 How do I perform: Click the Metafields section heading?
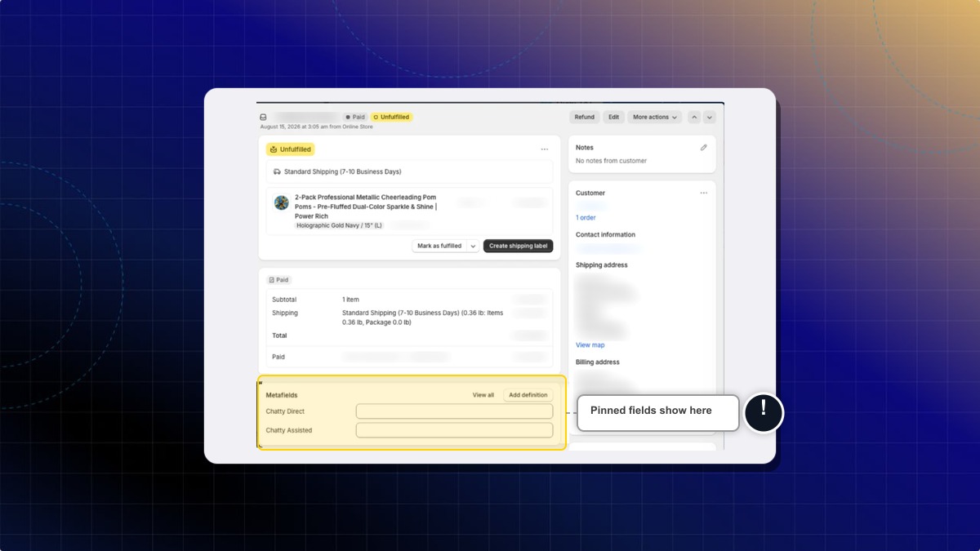click(x=282, y=395)
